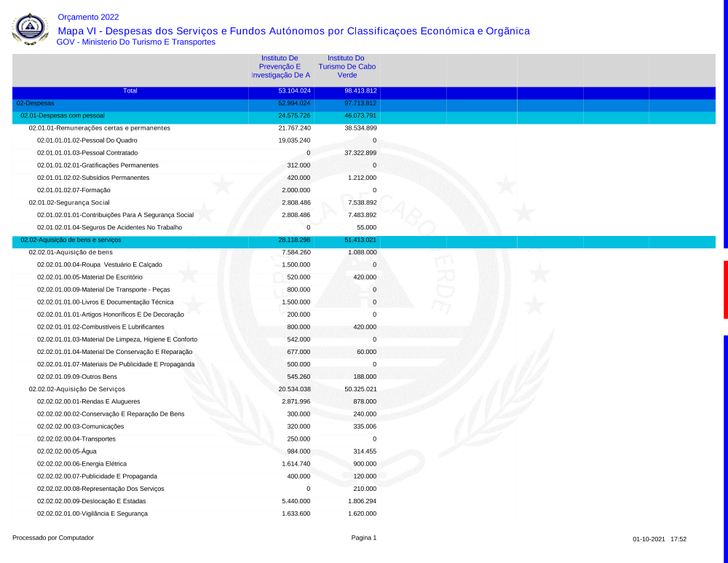Image resolution: width=728 pixels, height=563 pixels.
Task: Select 'Instituto Do Turismo De Cabo Verde' column header
Action: 347,66
